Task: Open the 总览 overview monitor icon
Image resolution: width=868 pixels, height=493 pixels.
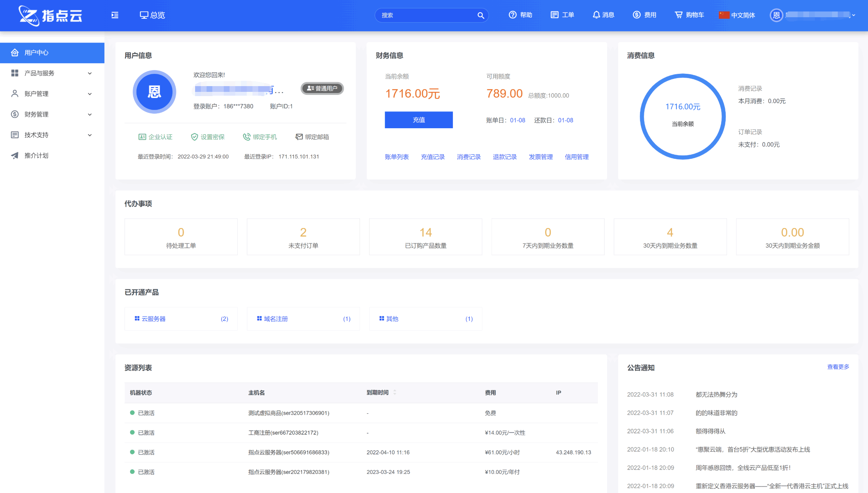Action: coord(144,15)
